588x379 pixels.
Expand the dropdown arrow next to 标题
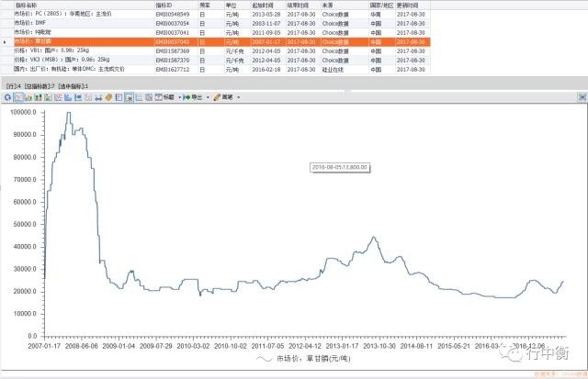tap(180, 98)
